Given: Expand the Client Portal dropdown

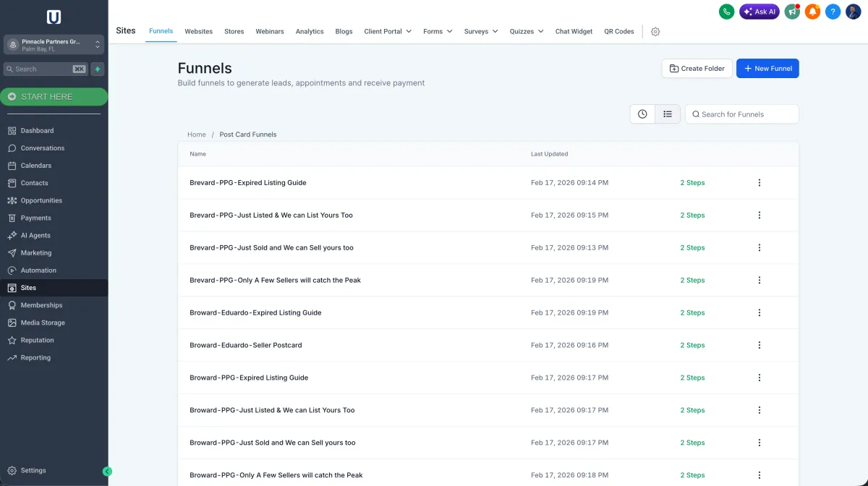Looking at the screenshot, I should coord(388,32).
